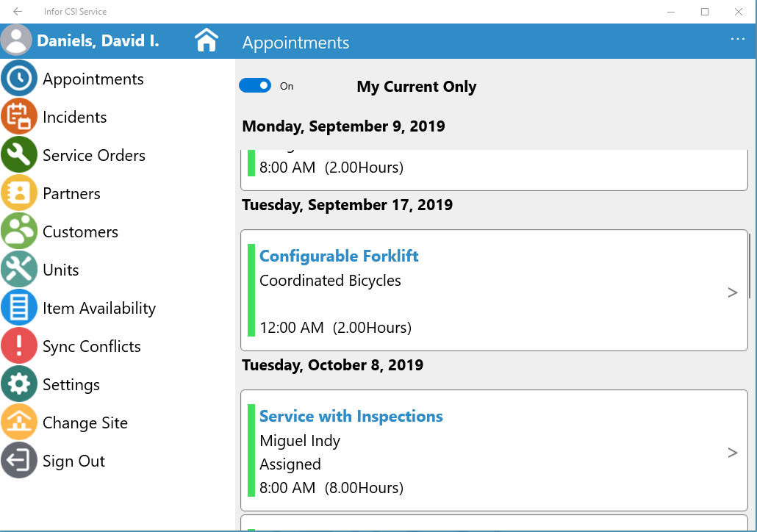Open the Appointments clock icon
This screenshot has width=757, height=532.
(x=19, y=79)
